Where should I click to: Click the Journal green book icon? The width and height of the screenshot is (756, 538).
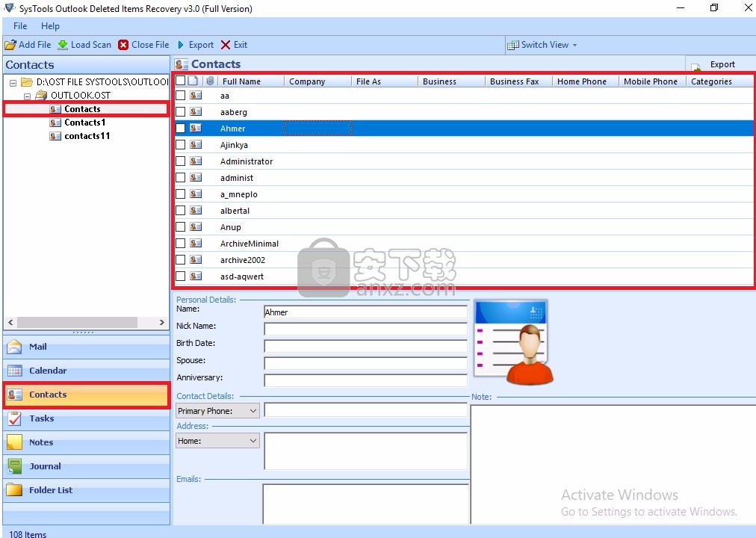pos(14,466)
